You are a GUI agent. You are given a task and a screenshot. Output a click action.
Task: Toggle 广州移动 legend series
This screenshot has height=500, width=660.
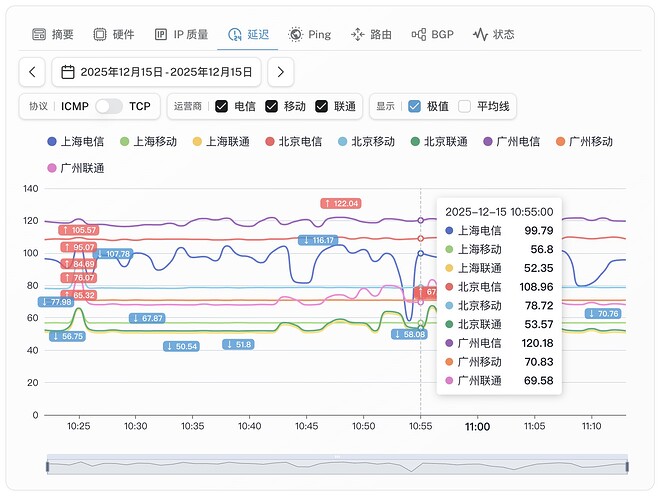point(584,141)
